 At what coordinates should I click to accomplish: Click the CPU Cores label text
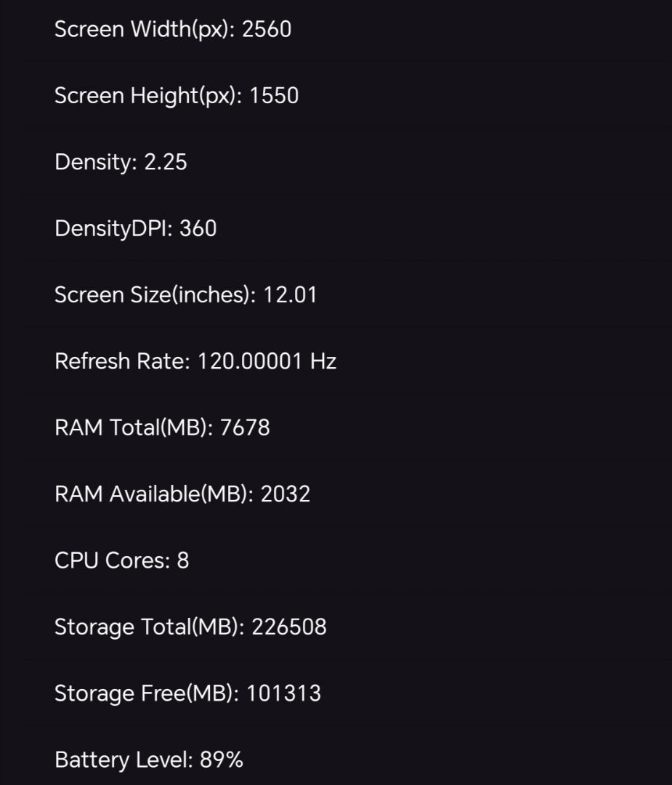[112, 560]
